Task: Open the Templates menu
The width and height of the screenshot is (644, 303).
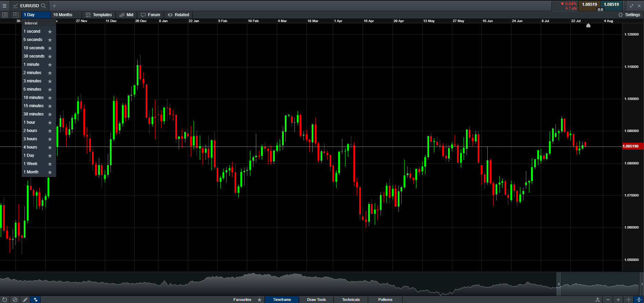Action: [99, 15]
